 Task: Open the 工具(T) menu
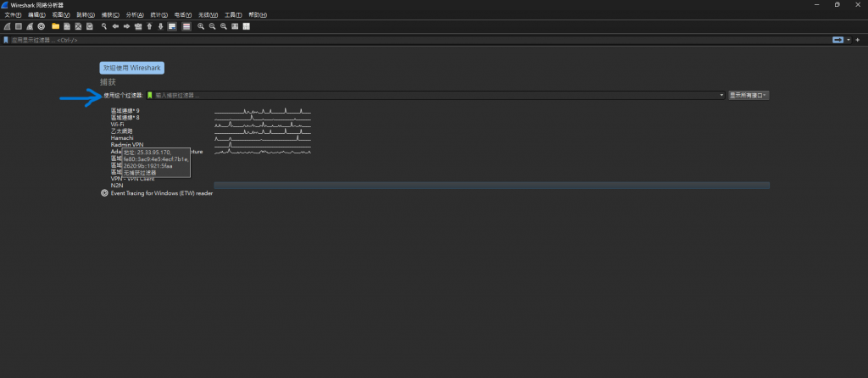[233, 14]
